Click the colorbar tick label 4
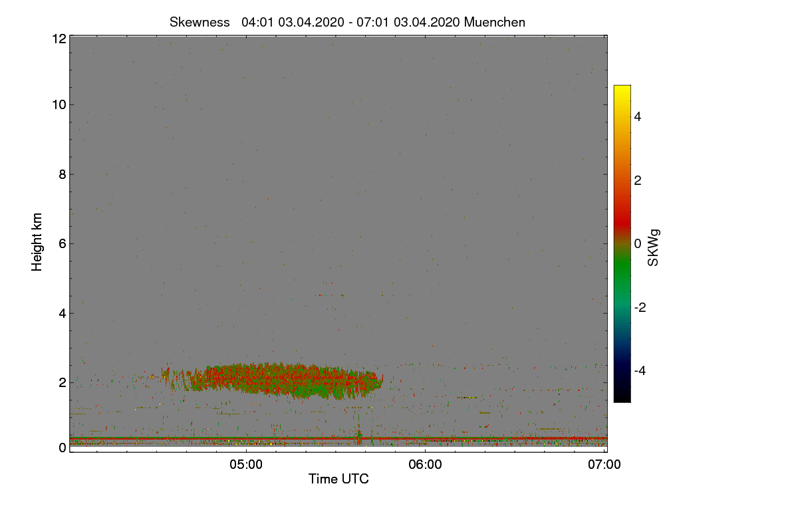 (x=638, y=116)
